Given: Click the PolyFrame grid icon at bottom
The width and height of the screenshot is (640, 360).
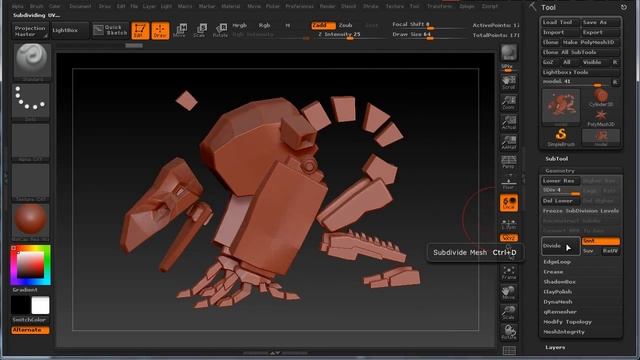Looking at the screenshot, I should 509,351.
